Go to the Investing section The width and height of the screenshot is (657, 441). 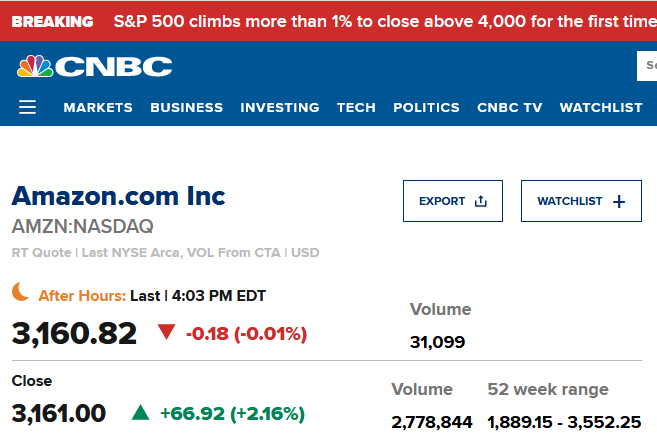280,108
